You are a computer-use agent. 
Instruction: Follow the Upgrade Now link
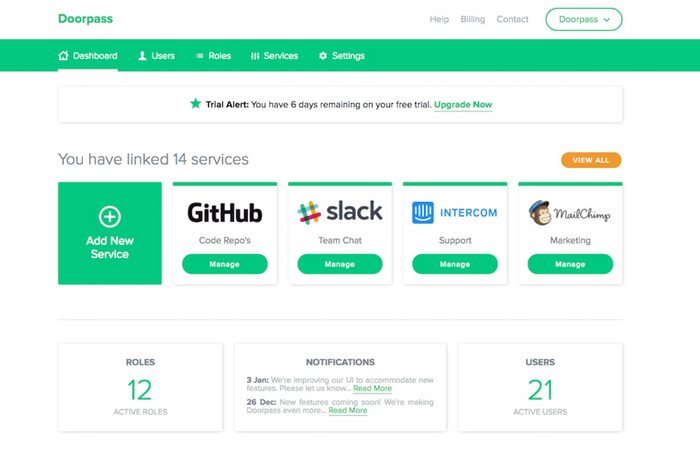pos(462,105)
